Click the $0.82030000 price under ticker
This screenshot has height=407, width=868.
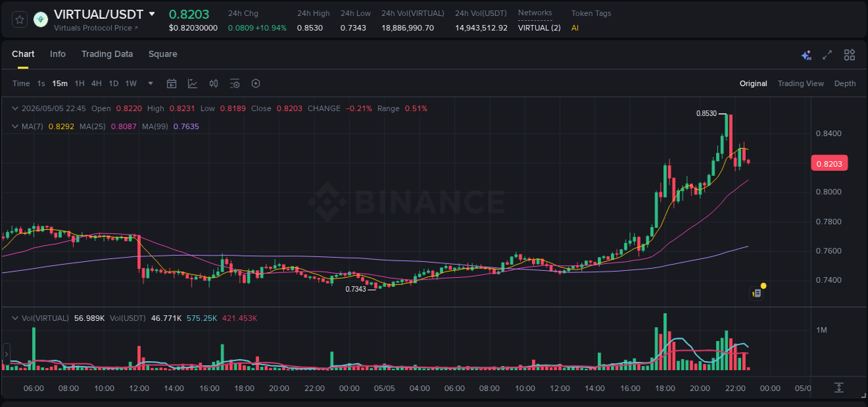tap(193, 28)
